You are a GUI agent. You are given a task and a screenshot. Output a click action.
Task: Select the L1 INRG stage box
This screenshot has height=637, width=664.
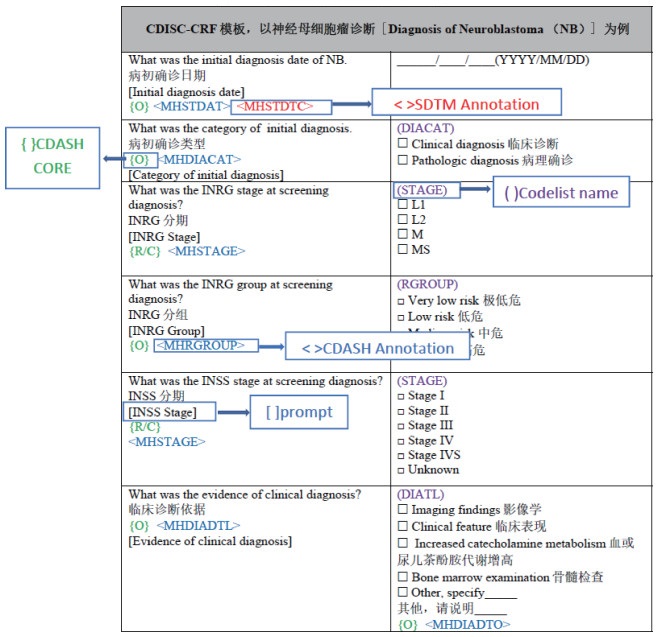point(403,205)
